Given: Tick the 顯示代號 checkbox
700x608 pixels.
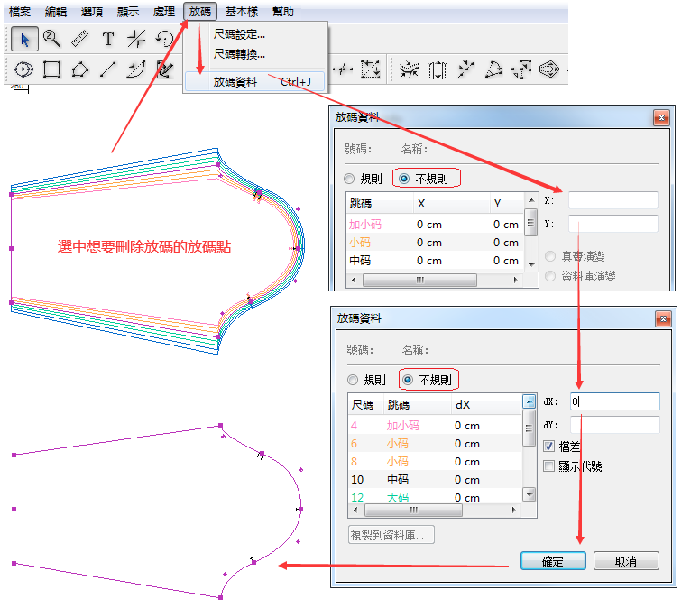Looking at the screenshot, I should tap(549, 465).
